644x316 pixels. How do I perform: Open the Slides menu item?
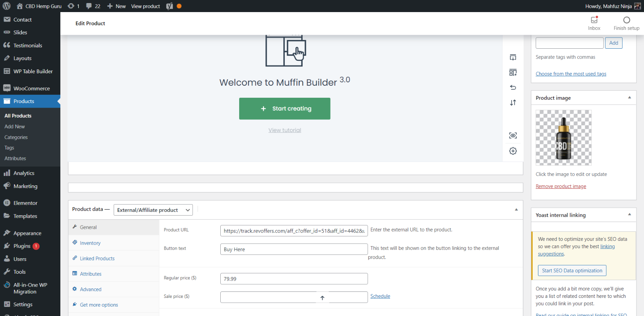tap(30, 32)
